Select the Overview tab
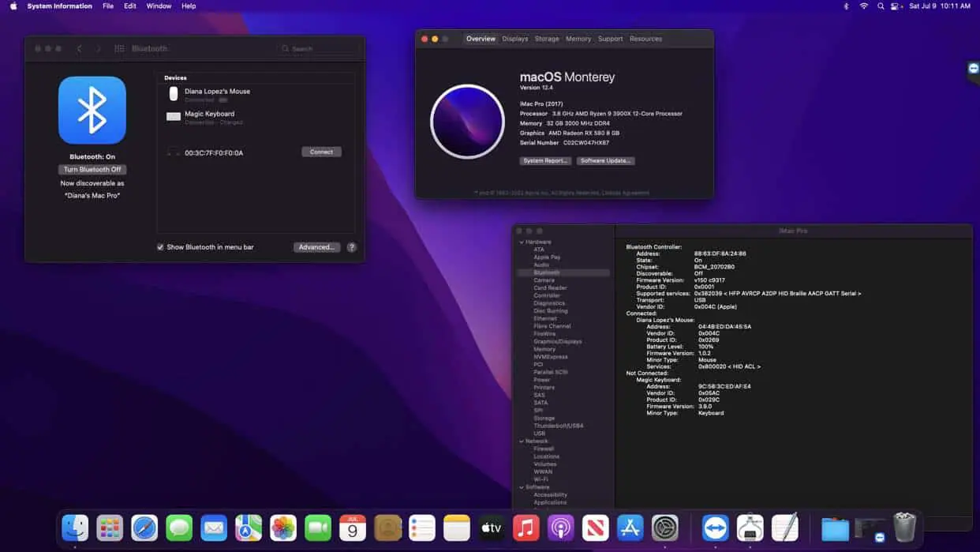 point(481,39)
